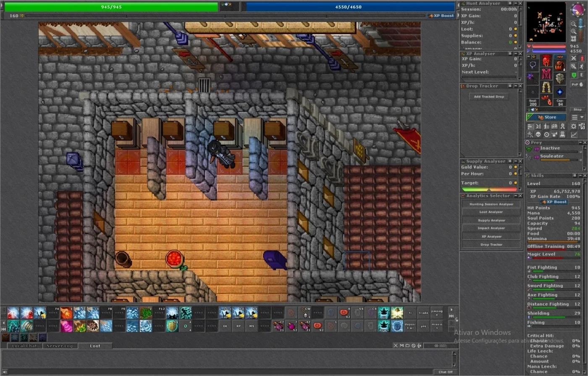Zoom in the minimap with magnifier plus
This screenshot has height=376, width=588.
(574, 31)
